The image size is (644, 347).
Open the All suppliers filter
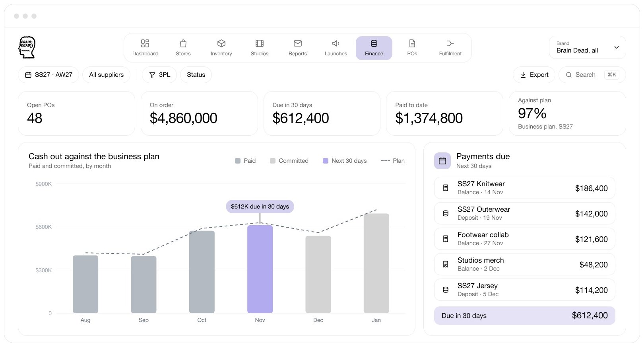click(x=107, y=75)
